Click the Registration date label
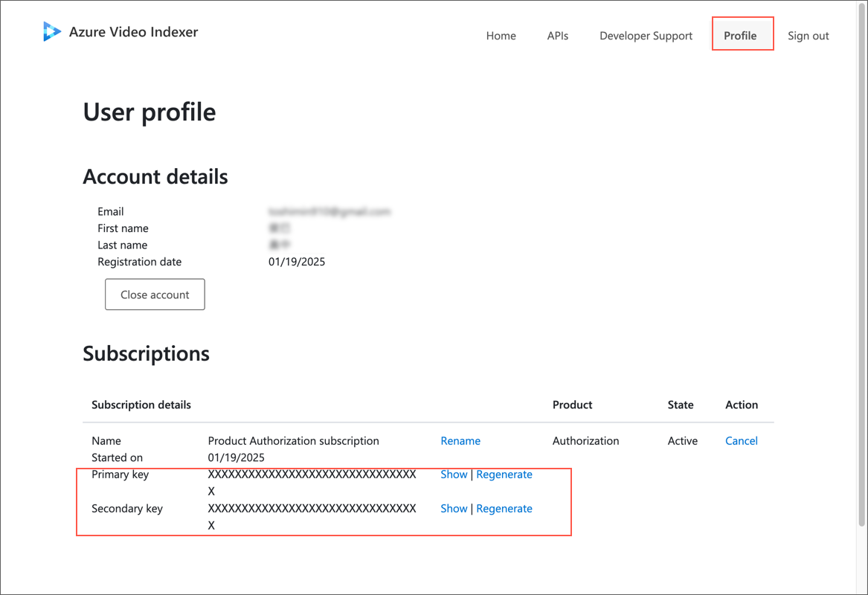The width and height of the screenshot is (868, 595). (x=140, y=262)
